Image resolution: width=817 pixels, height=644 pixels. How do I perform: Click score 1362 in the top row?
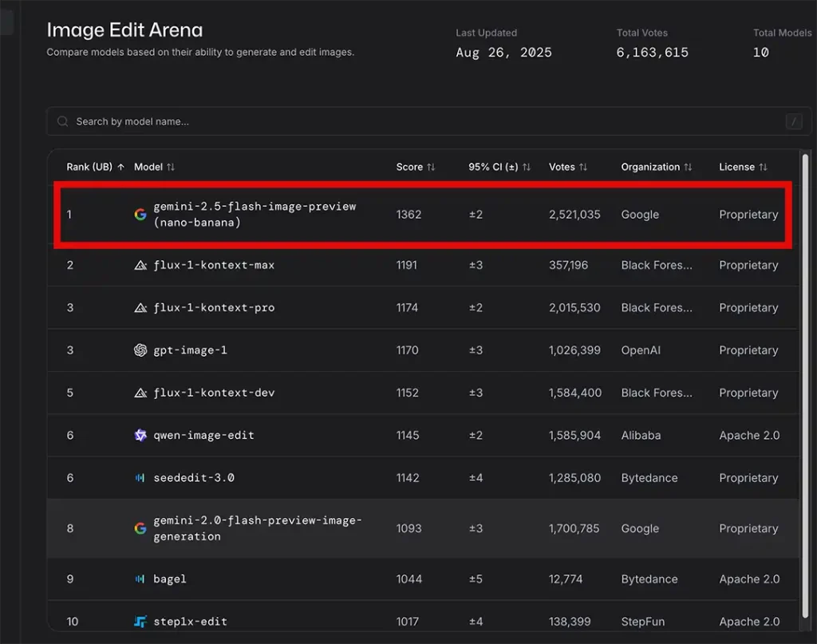[x=408, y=215]
